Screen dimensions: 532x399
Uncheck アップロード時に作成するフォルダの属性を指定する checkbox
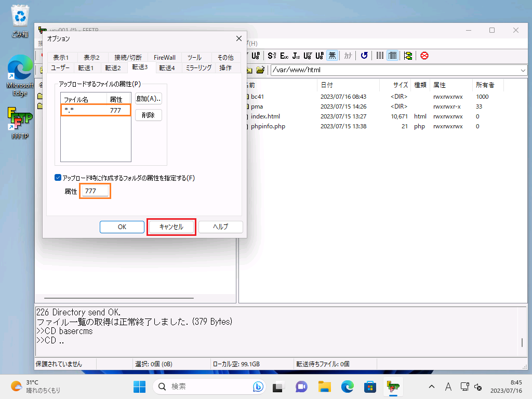click(58, 178)
